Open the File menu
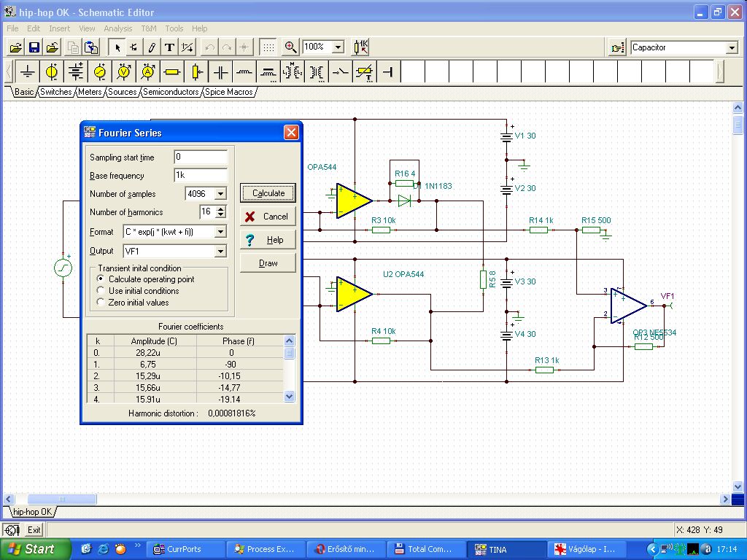 [12, 28]
